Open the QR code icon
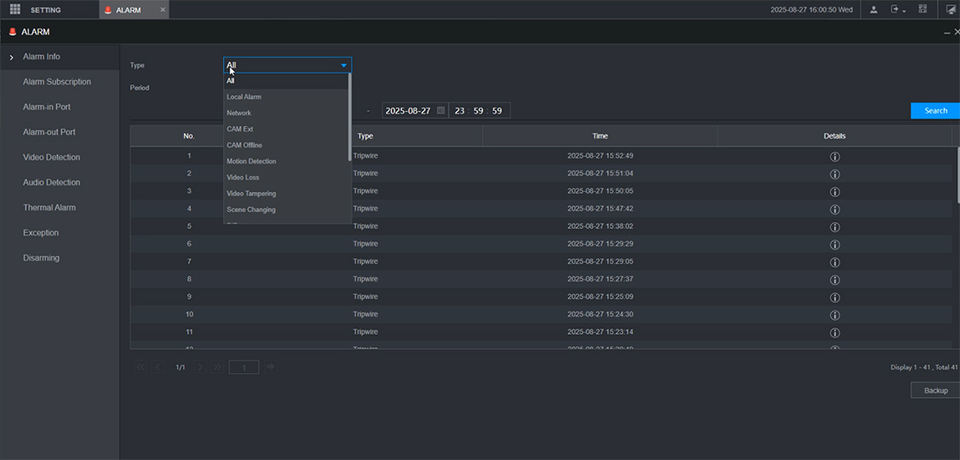The height and width of the screenshot is (460, 960). pos(924,10)
